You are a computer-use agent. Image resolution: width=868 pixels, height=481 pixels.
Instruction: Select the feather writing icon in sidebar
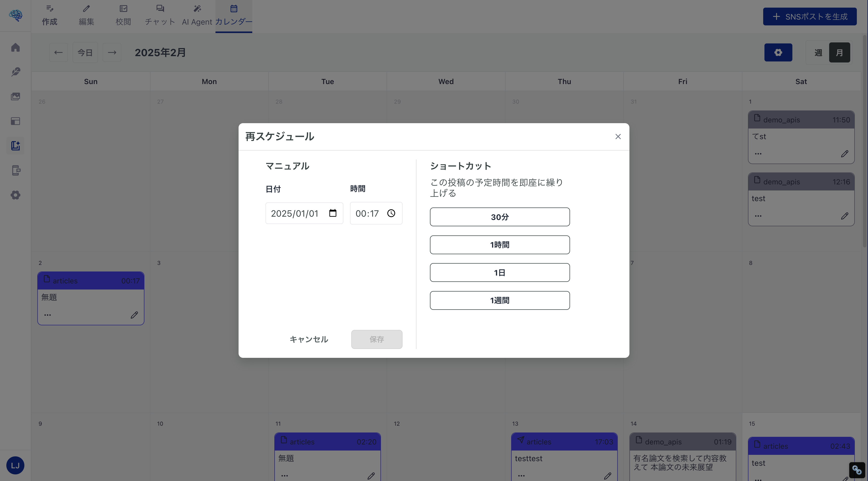15,72
